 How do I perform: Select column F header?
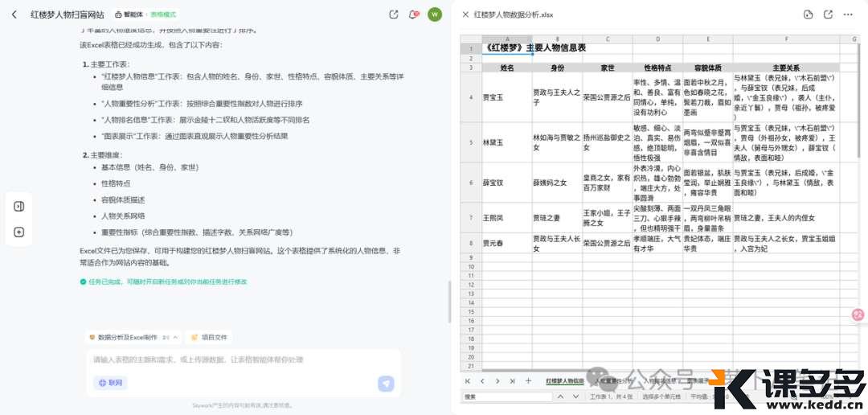786,39
